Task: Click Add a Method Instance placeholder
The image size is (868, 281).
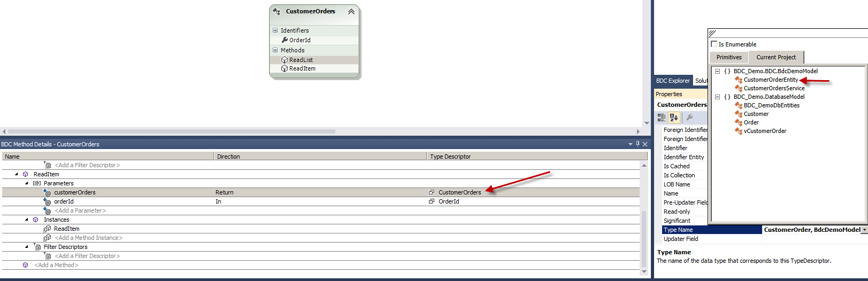Action: (x=88, y=238)
